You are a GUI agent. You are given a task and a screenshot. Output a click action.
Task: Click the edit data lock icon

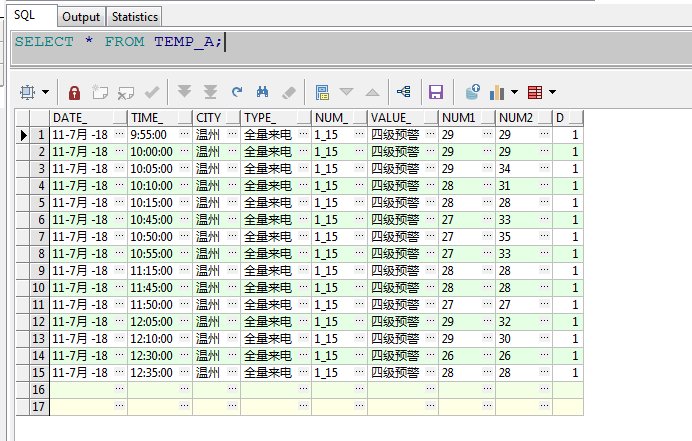74,92
